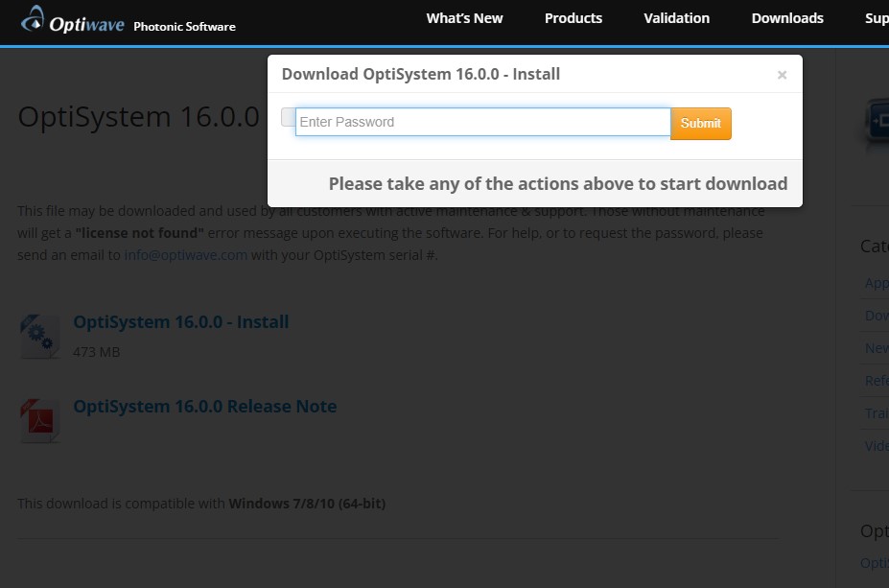Select the Applications category link
The width and height of the screenshot is (889, 588).
pos(875,282)
